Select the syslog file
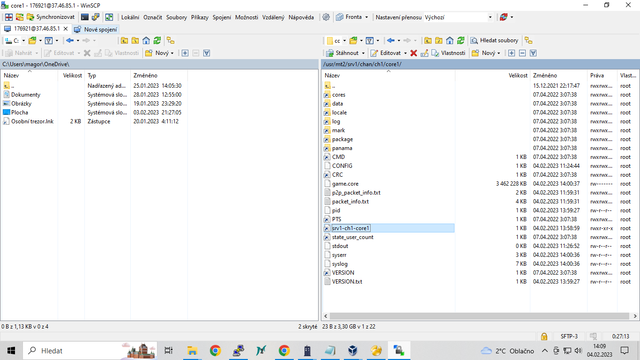 [x=340, y=264]
